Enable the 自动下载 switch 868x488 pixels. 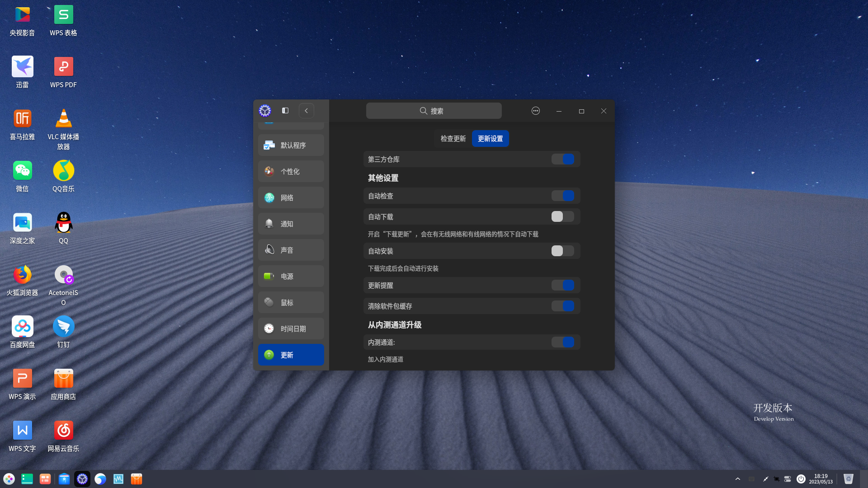(x=563, y=216)
